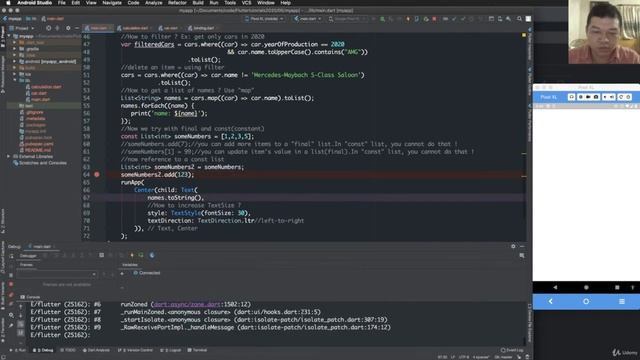Click the emulator overview square button
Image resolution: width=640 pixels, height=360 pixels.
pyautogui.click(x=617, y=287)
